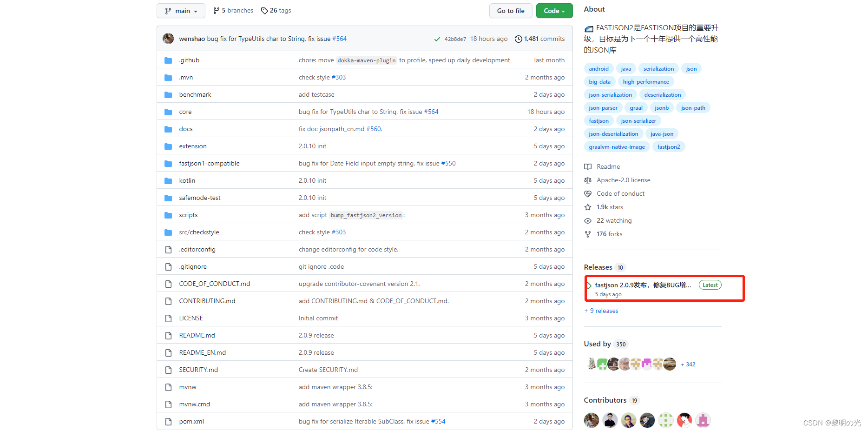868x431 pixels.
Task: Show all releases via "+ 9 releases"
Action: point(601,311)
